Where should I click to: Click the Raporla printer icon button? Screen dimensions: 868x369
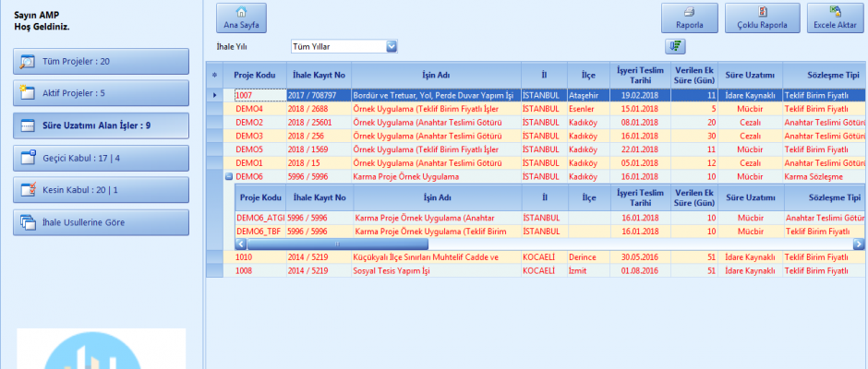690,18
